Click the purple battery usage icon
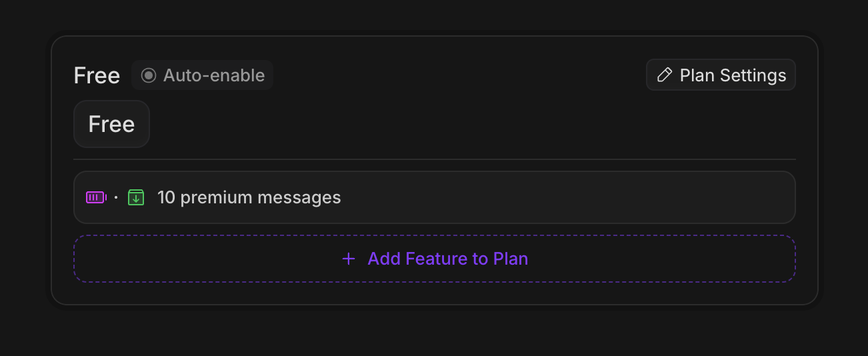The height and width of the screenshot is (356, 868). click(x=96, y=197)
